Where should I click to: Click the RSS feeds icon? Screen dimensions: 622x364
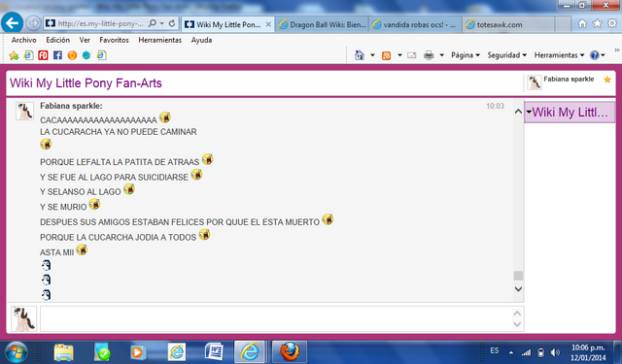tap(386, 55)
